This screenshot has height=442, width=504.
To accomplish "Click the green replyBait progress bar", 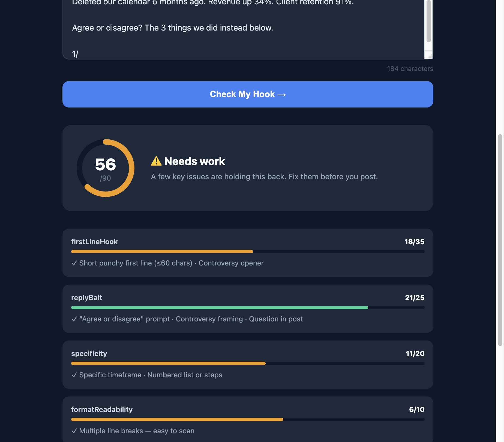I will [x=220, y=307].
